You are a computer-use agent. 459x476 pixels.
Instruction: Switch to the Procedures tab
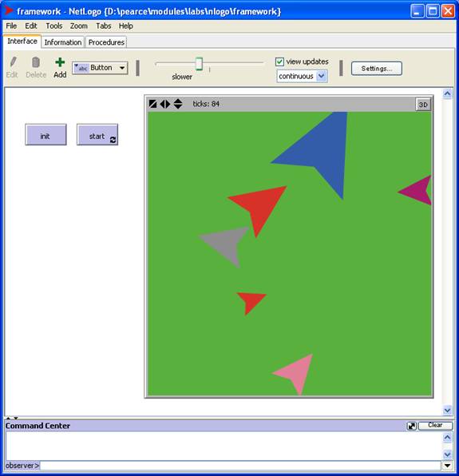106,42
